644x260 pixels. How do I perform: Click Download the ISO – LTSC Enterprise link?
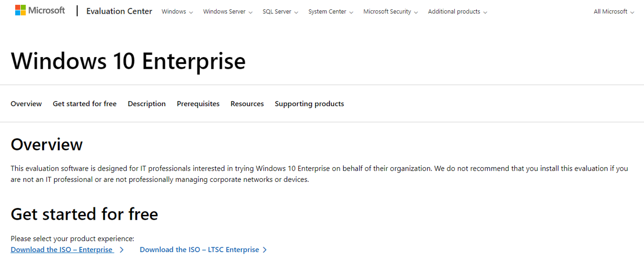click(x=199, y=250)
